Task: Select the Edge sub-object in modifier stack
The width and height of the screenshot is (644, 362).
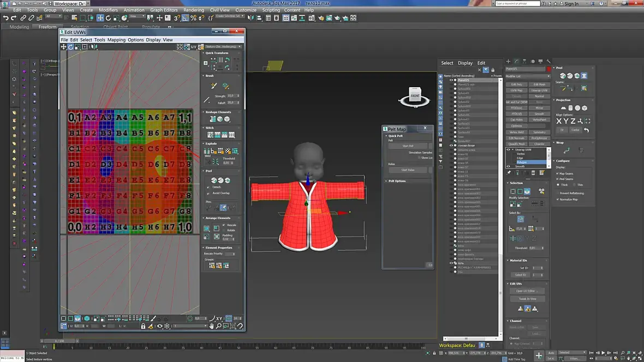Action: pyautogui.click(x=520, y=158)
